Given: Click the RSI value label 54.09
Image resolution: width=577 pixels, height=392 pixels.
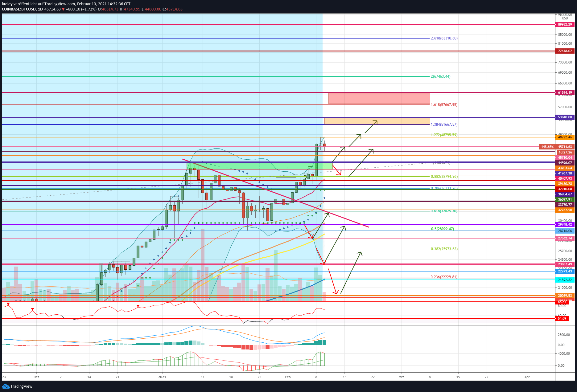Looking at the screenshot, I should (562, 318).
